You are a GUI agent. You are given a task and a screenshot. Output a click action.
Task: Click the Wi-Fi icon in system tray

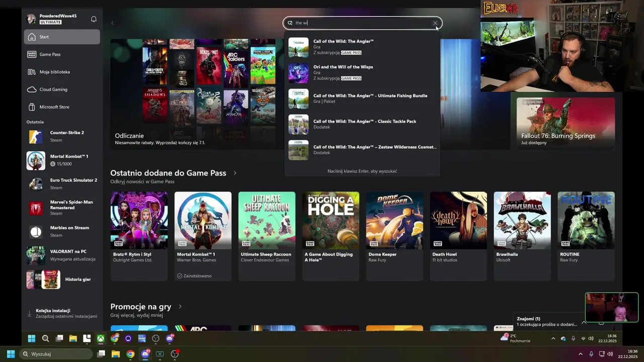point(583,338)
